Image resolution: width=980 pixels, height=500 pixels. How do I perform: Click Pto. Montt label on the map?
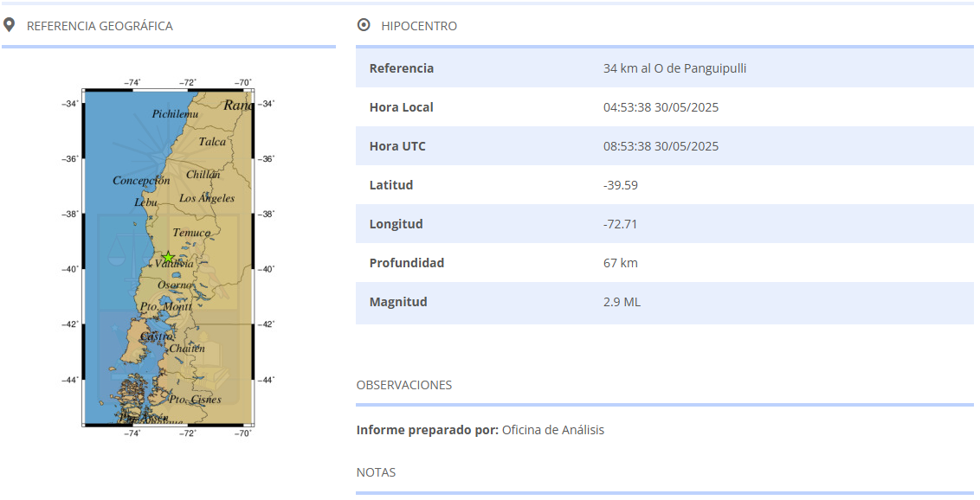pos(166,306)
